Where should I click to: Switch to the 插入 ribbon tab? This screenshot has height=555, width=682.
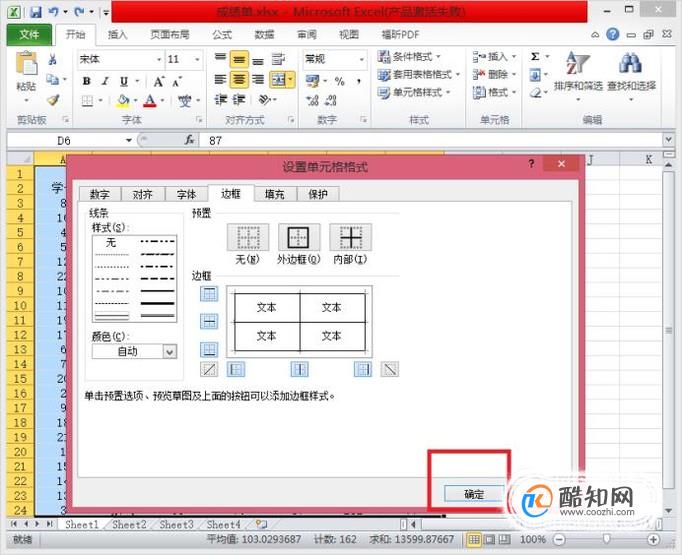(x=117, y=34)
